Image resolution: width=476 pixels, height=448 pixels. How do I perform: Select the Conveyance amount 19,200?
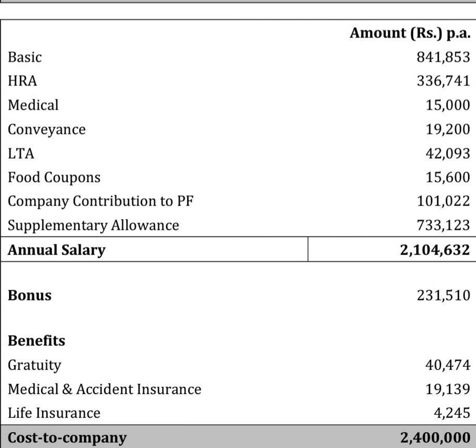click(x=448, y=129)
